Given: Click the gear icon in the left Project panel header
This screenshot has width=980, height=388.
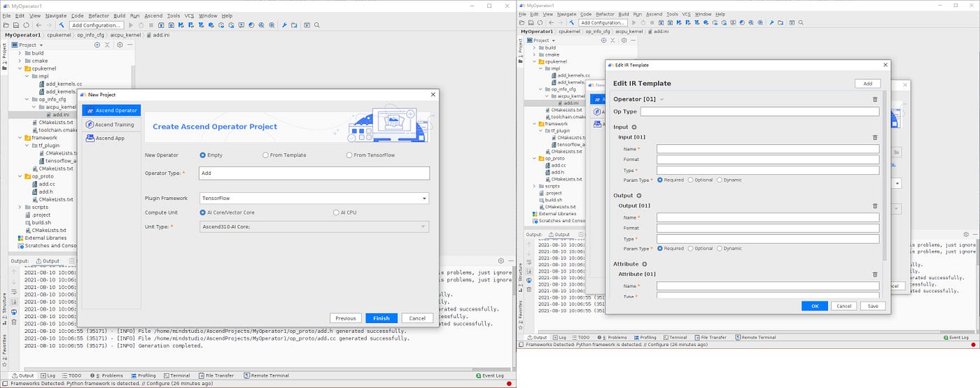Looking at the screenshot, I should click(x=120, y=45).
